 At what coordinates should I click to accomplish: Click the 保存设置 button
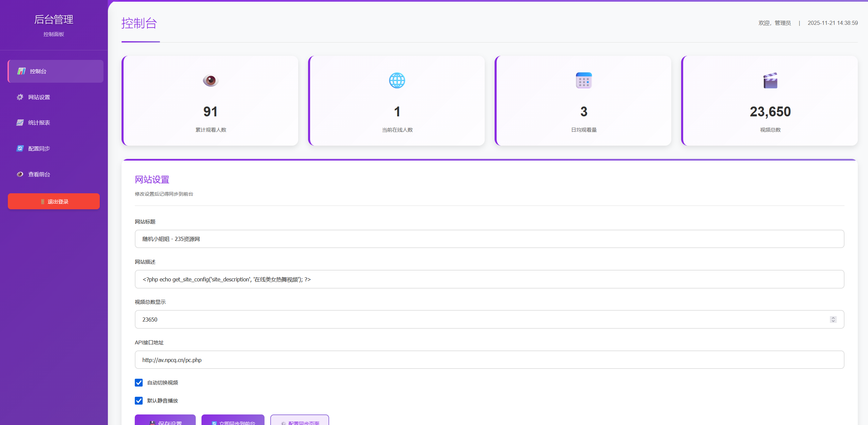click(165, 422)
